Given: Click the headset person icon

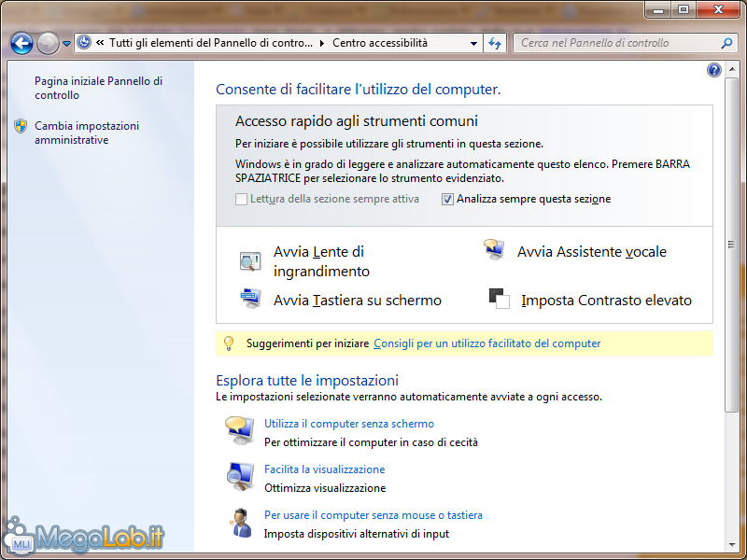Looking at the screenshot, I should tap(241, 523).
